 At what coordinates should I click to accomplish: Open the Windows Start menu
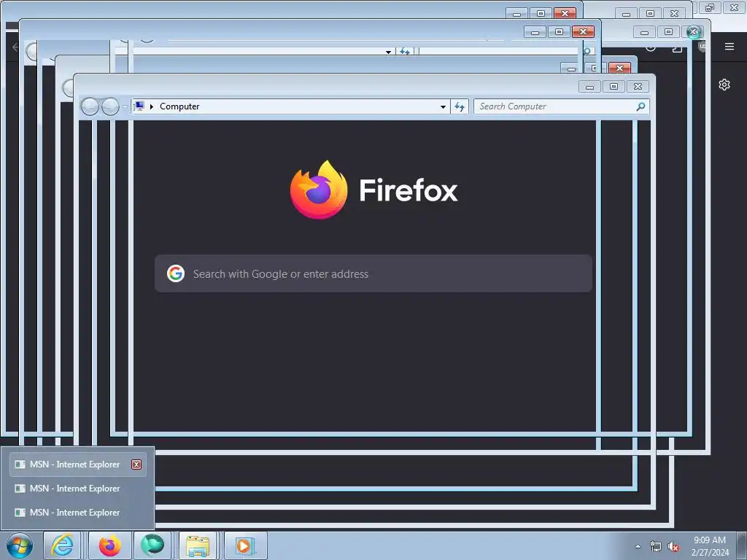(20, 545)
